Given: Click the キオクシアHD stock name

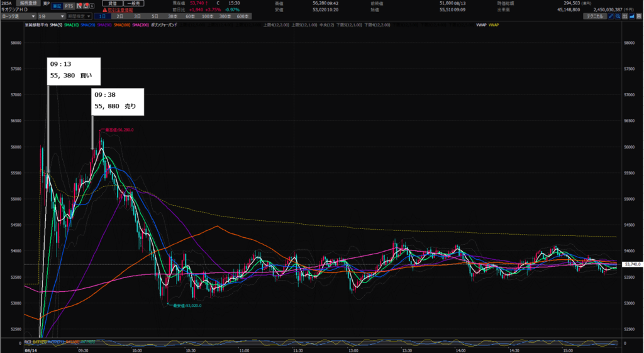Looking at the screenshot, I should tap(14, 9).
